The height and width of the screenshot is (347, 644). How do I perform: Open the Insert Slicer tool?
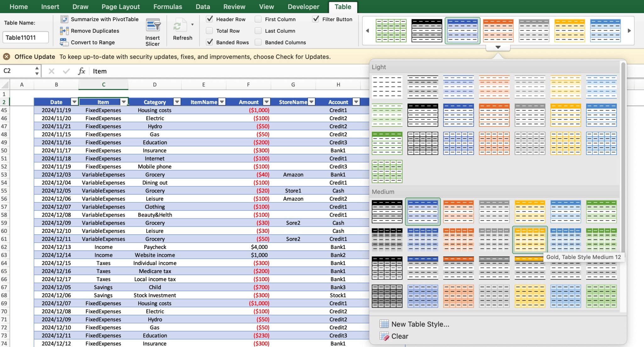pyautogui.click(x=153, y=32)
